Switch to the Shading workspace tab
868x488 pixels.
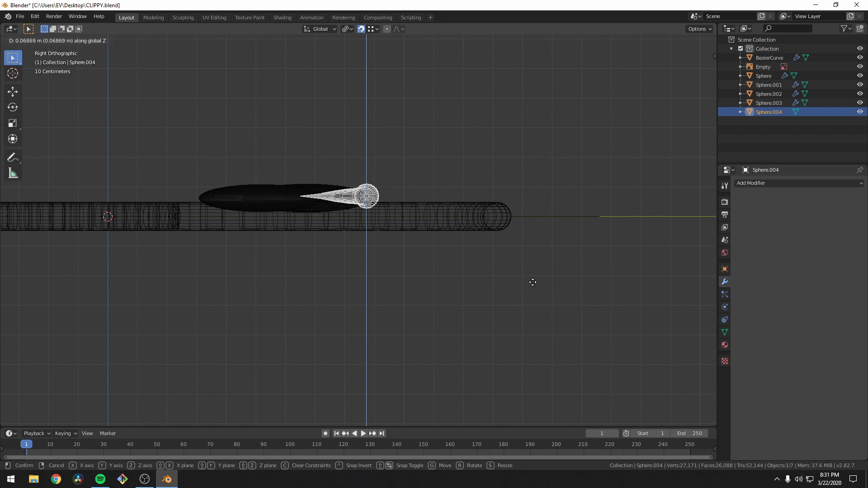pyautogui.click(x=282, y=17)
